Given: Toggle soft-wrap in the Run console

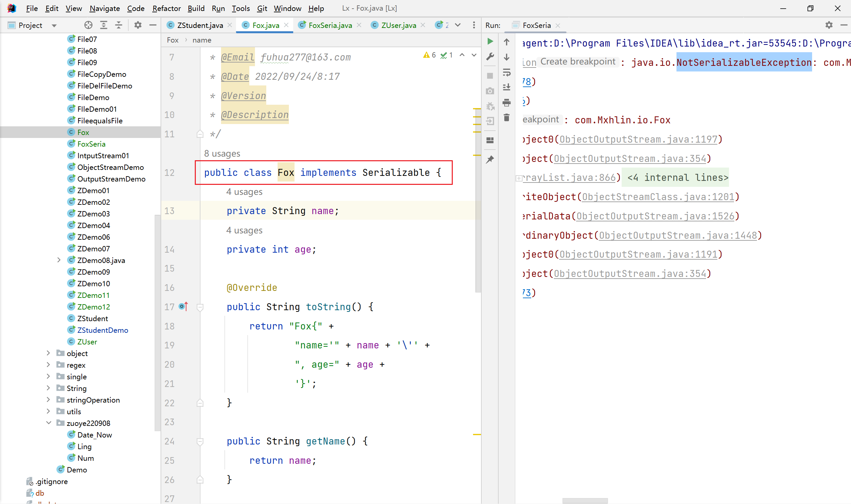Looking at the screenshot, I should 506,72.
